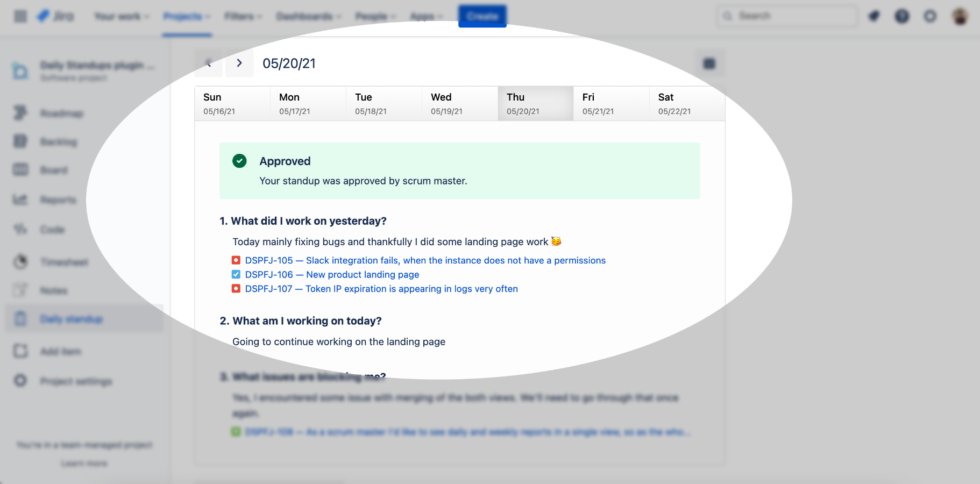Click the calendar icon above the weekday tabs
Screen dimensions: 980x484
709,63
